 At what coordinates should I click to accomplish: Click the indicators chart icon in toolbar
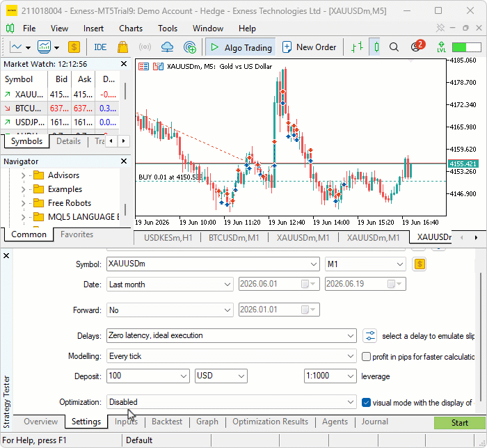[44, 47]
